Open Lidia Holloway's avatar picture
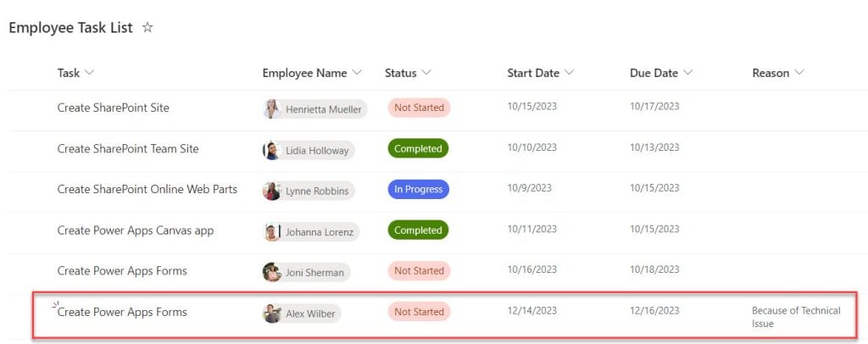Screen dimensions: 868x344 (272, 150)
